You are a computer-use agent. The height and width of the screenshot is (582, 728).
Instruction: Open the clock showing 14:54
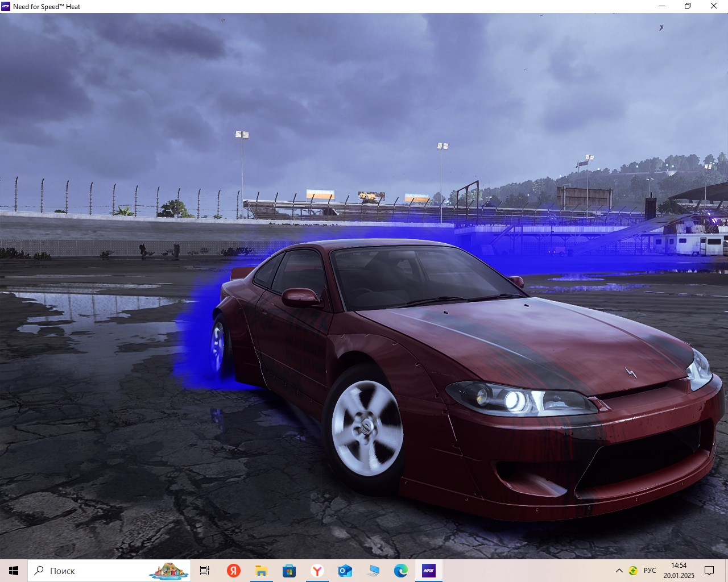[x=679, y=571]
